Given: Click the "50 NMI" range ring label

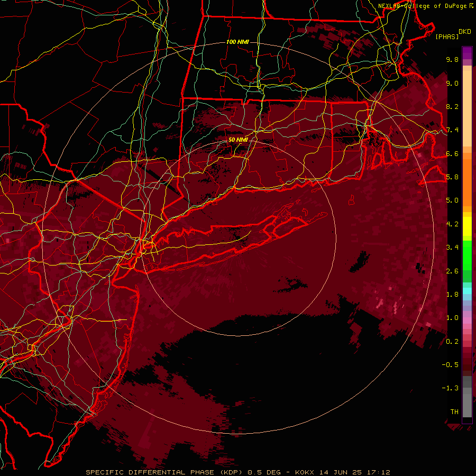Looking at the screenshot, I should tap(238, 140).
